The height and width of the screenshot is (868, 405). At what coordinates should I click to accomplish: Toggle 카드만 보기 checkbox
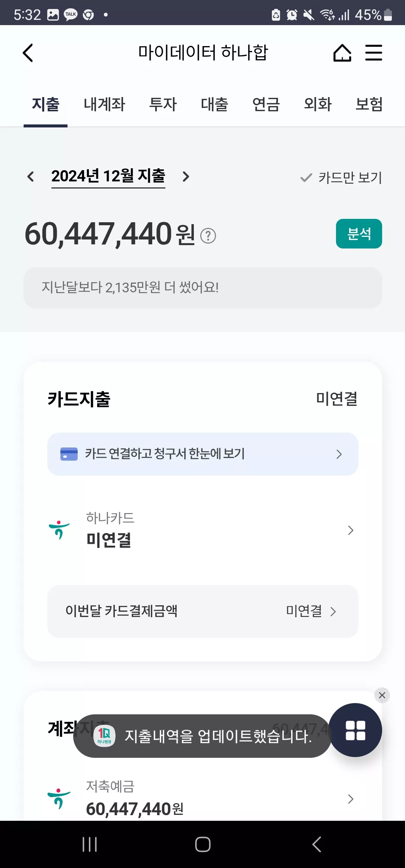coord(341,178)
